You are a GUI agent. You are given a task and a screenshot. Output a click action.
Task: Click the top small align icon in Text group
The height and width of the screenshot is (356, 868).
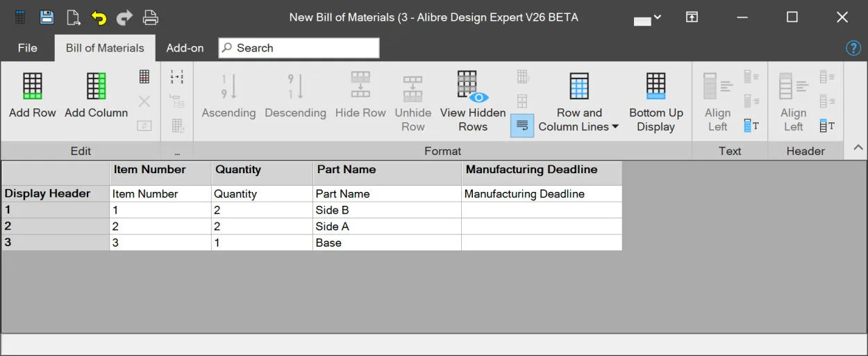pos(751,76)
